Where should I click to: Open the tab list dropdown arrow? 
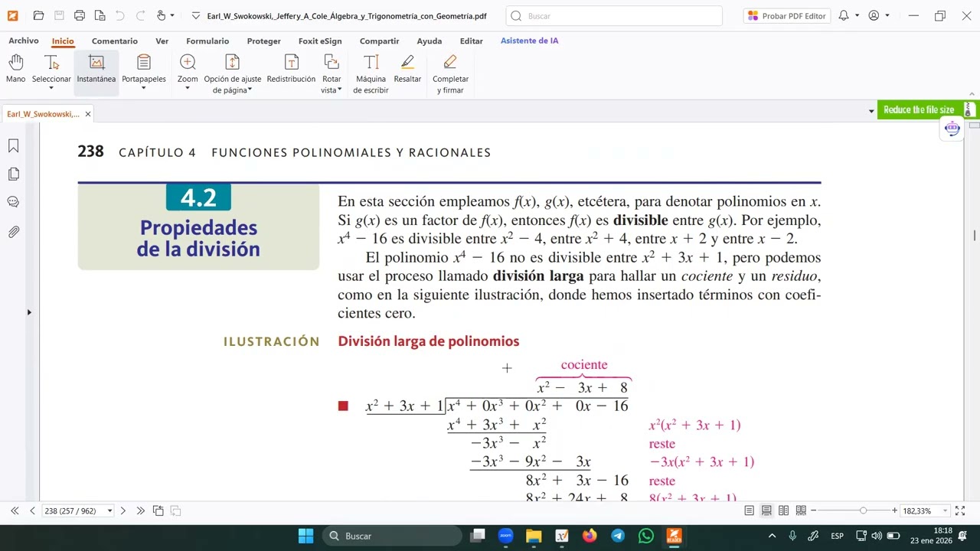tap(871, 112)
